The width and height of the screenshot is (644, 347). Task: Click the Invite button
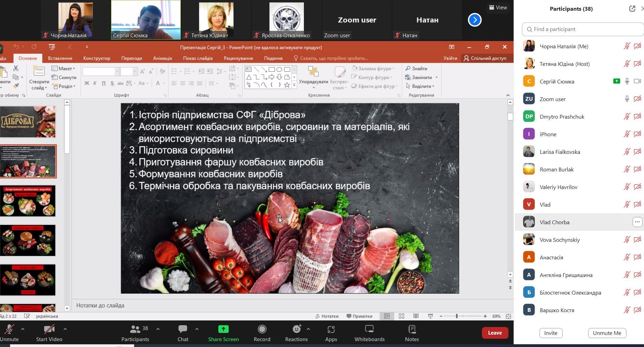(551, 333)
